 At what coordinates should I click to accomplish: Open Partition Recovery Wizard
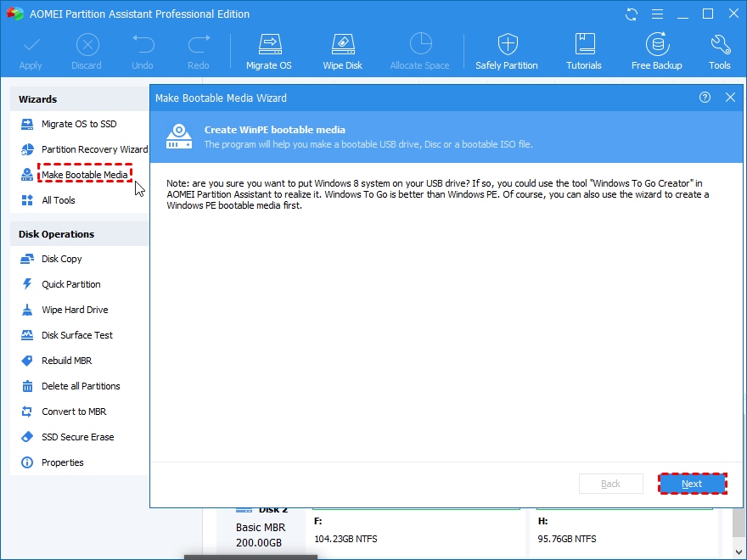tap(84, 149)
